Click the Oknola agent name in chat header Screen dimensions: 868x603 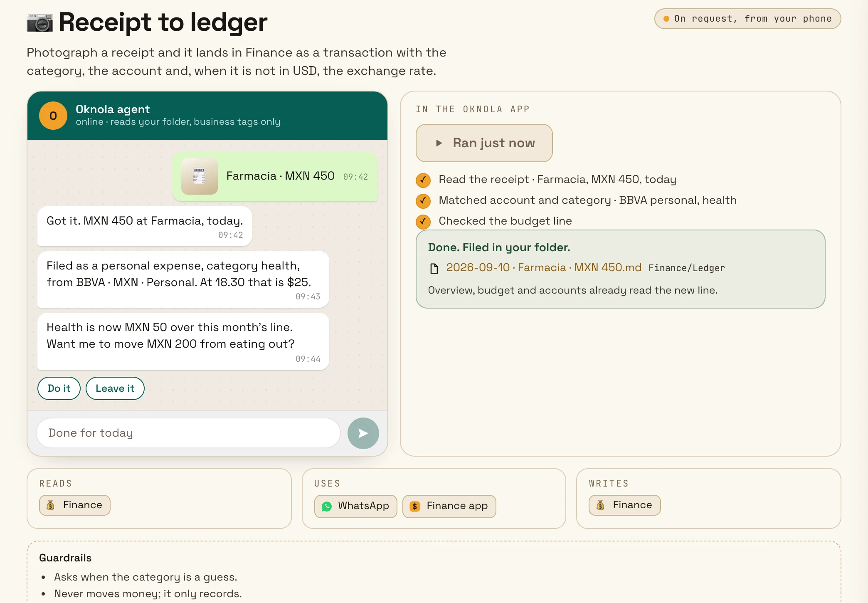pos(113,109)
